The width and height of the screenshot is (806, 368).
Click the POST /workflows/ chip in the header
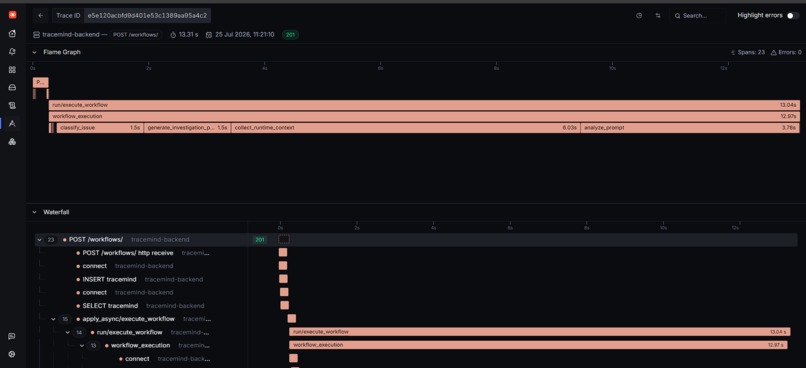coord(136,34)
